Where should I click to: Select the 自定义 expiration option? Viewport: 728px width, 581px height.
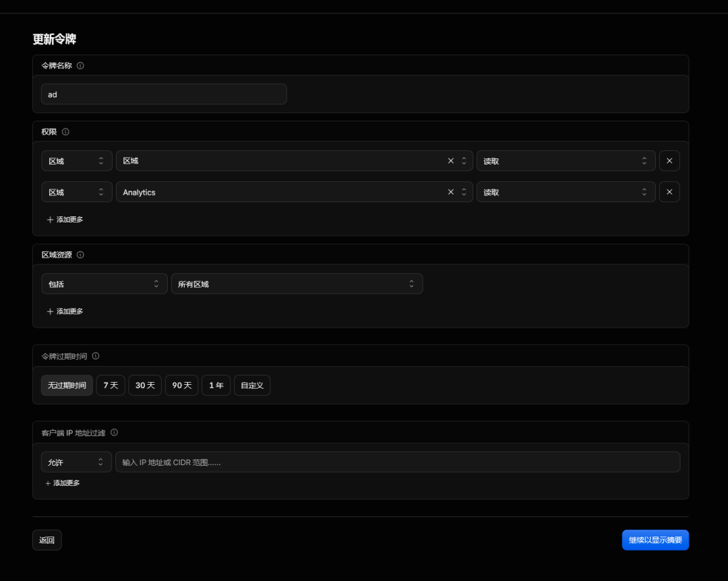click(252, 386)
